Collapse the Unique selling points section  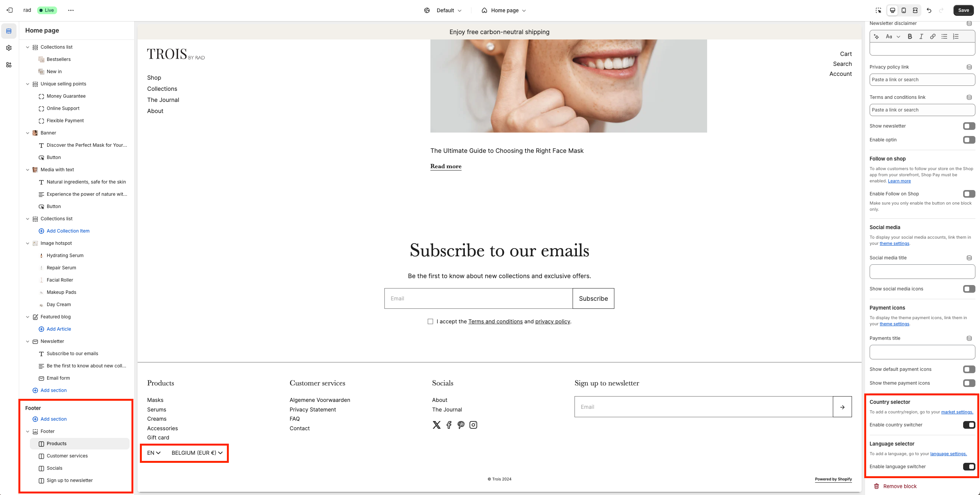point(28,84)
